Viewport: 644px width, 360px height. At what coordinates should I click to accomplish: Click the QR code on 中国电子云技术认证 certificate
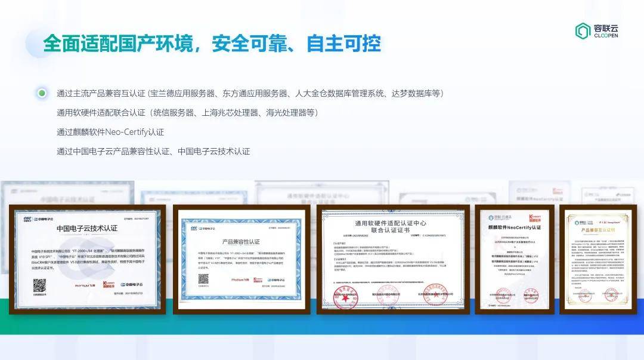[x=39, y=285]
